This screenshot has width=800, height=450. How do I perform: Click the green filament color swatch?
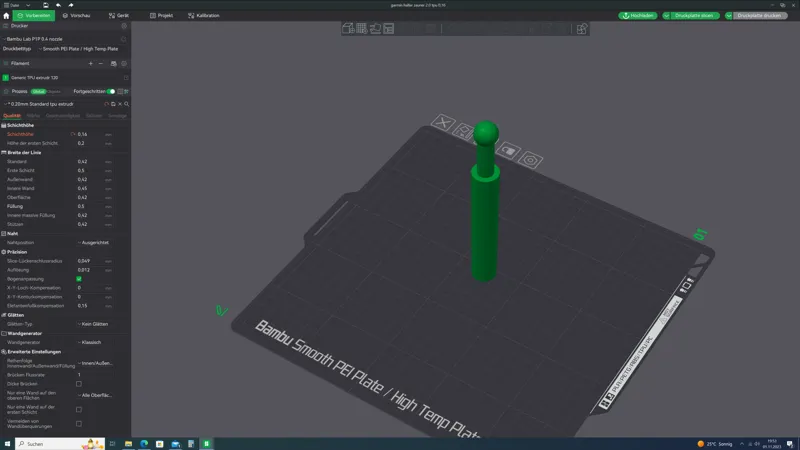click(6, 78)
